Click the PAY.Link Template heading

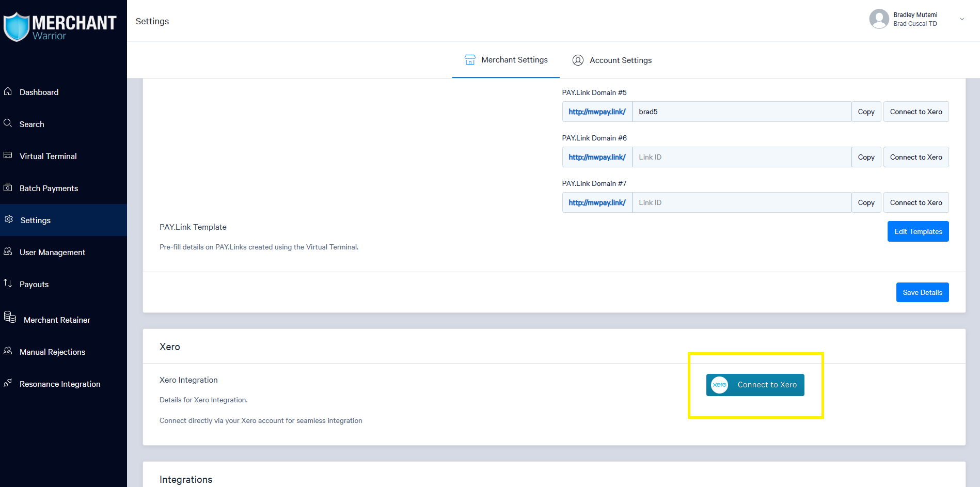(193, 227)
